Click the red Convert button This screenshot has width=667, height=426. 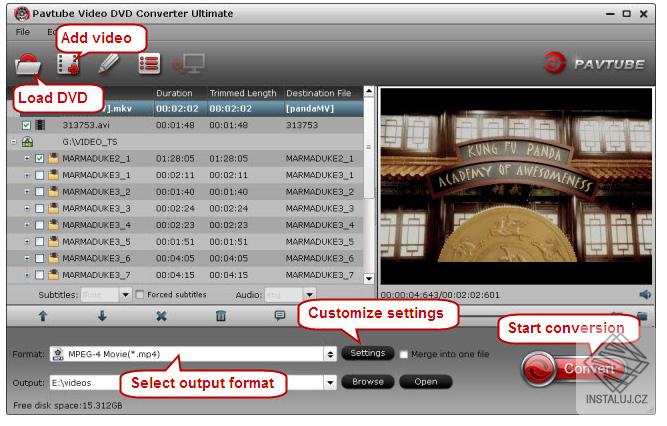click(x=572, y=369)
